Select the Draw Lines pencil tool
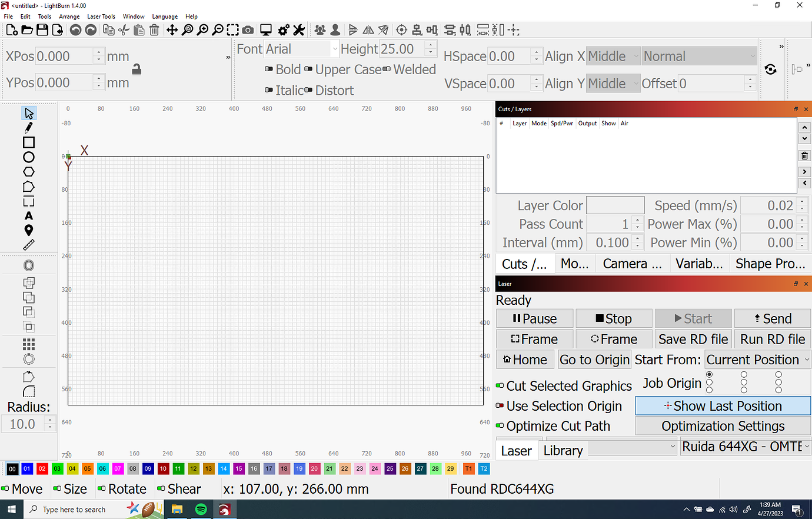812x519 pixels. 28,128
